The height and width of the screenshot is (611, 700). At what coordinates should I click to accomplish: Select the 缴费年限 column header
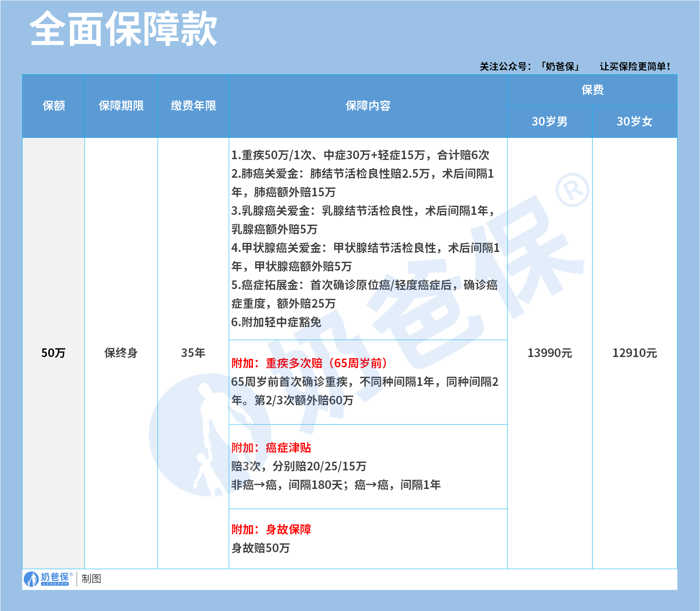pyautogui.click(x=193, y=106)
